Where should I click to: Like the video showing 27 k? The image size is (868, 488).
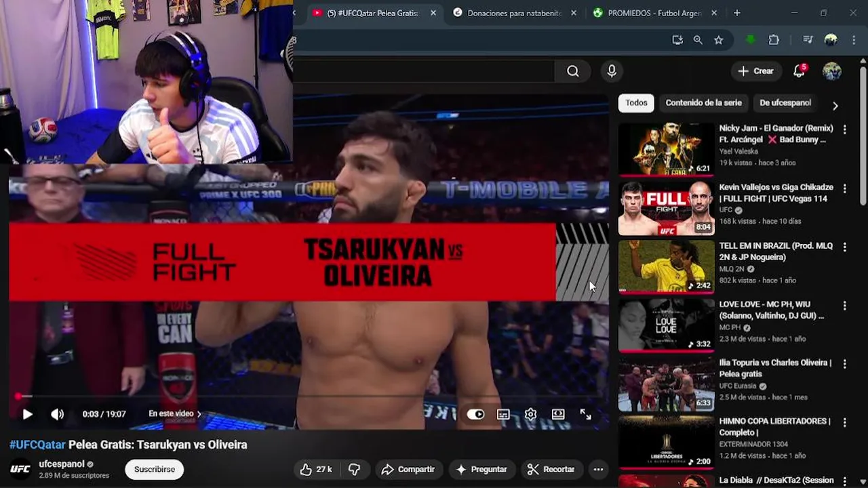pos(316,469)
